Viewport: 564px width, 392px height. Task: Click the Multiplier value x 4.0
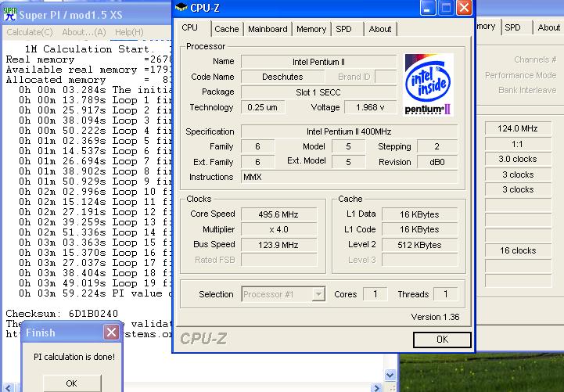coord(278,229)
